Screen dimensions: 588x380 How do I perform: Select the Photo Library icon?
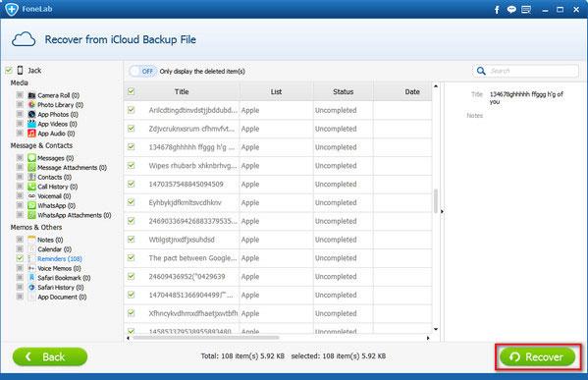(31, 105)
